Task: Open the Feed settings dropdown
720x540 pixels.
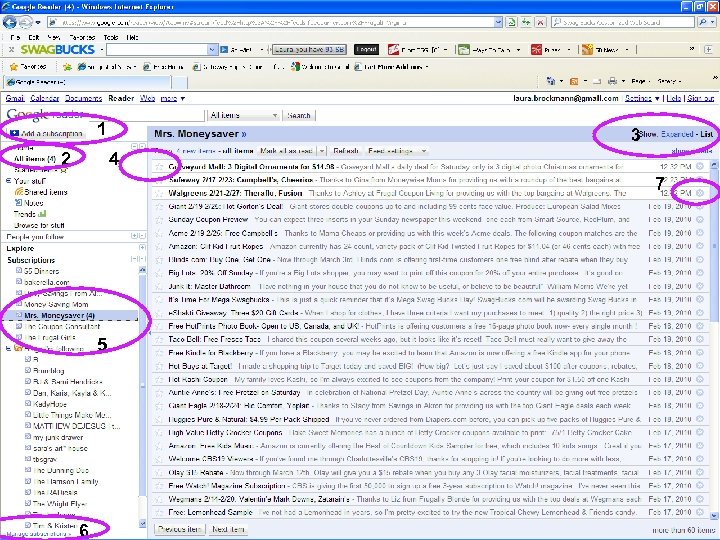Action: tap(397, 151)
